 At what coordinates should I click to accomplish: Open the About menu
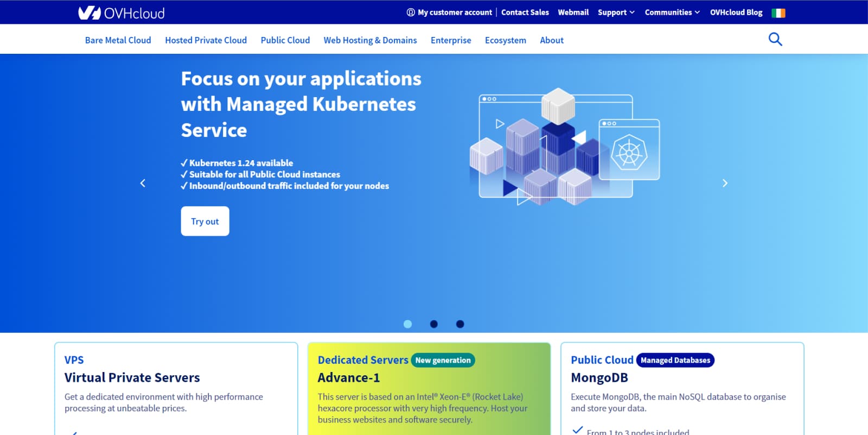point(552,40)
